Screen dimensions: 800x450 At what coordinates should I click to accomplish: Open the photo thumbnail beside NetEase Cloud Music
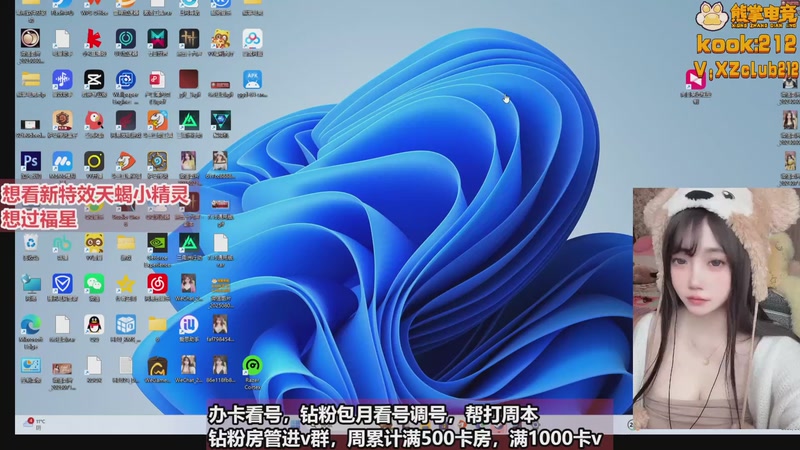click(x=189, y=284)
